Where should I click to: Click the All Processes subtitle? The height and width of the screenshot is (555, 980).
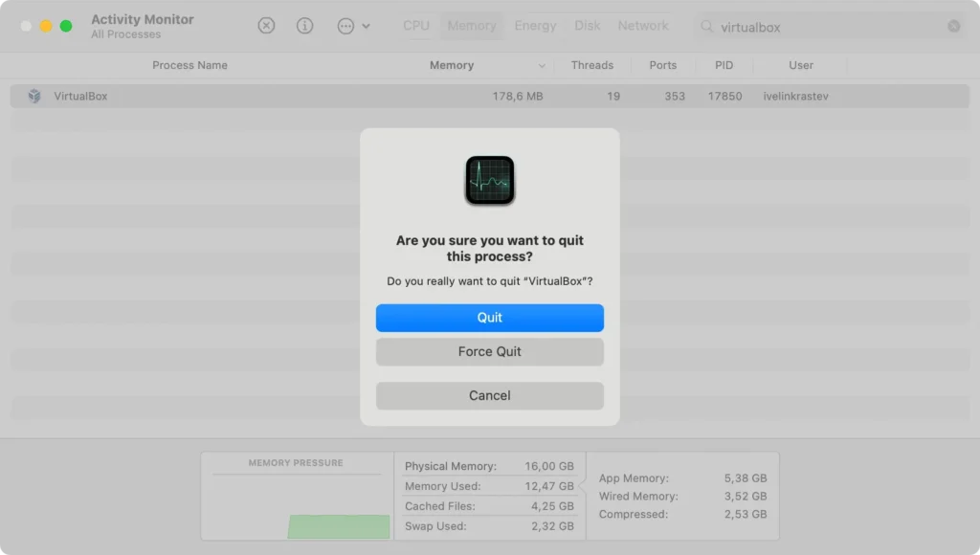tap(125, 34)
